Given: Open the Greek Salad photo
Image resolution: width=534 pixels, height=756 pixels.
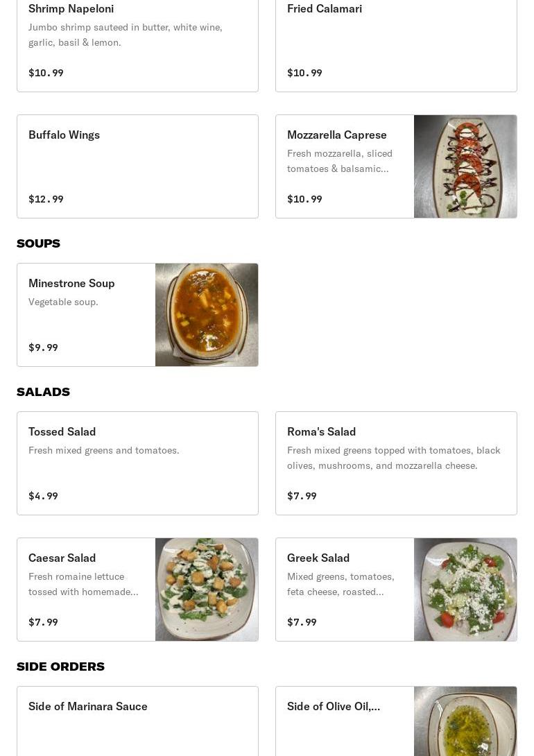Looking at the screenshot, I should [x=465, y=590].
